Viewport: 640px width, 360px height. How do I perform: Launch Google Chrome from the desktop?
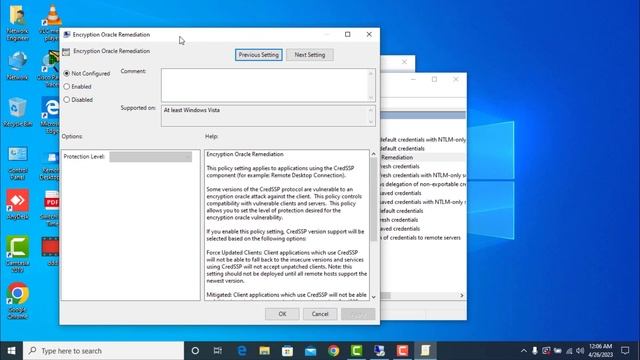point(18,300)
